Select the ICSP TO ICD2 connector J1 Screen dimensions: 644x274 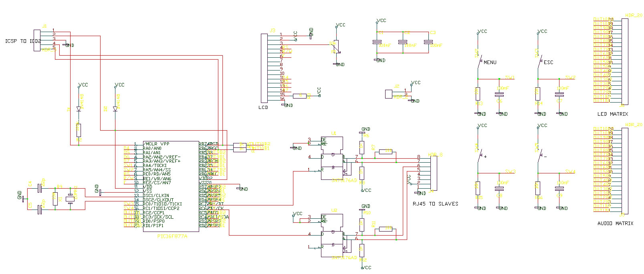click(37, 40)
